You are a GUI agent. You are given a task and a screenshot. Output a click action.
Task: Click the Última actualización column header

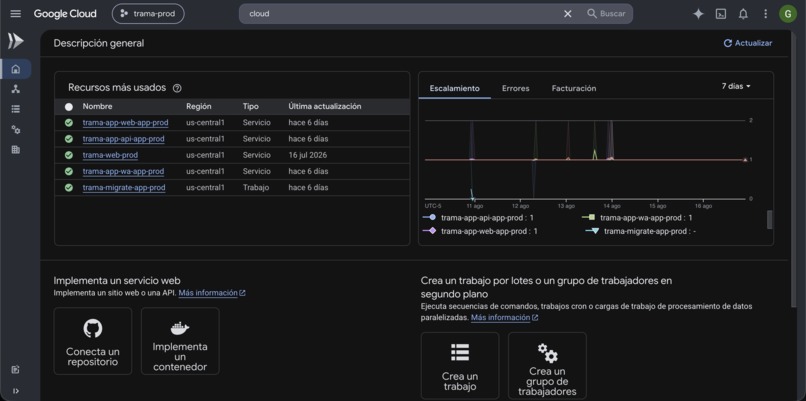pos(325,106)
